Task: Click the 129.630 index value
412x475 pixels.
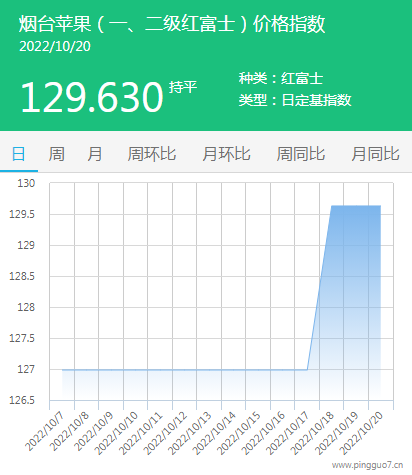Action: (92, 97)
